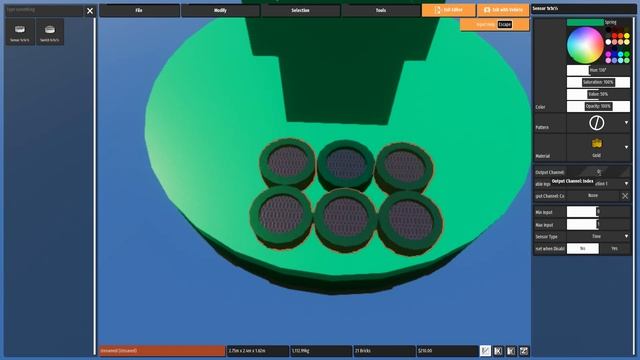The width and height of the screenshot is (640, 360).
Task: Choose the light pink color swatch
Action: (608, 60)
